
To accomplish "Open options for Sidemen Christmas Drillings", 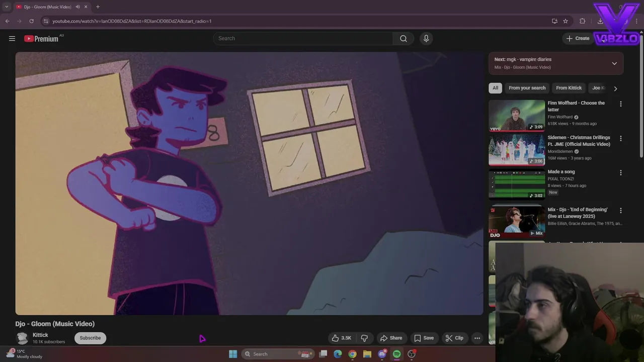I will point(620,138).
